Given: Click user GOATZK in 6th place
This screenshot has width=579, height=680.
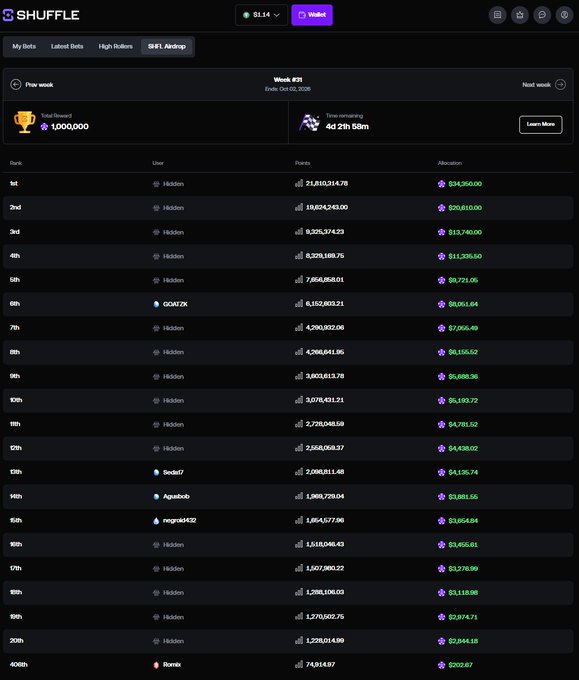Looking at the screenshot, I should [175, 304].
